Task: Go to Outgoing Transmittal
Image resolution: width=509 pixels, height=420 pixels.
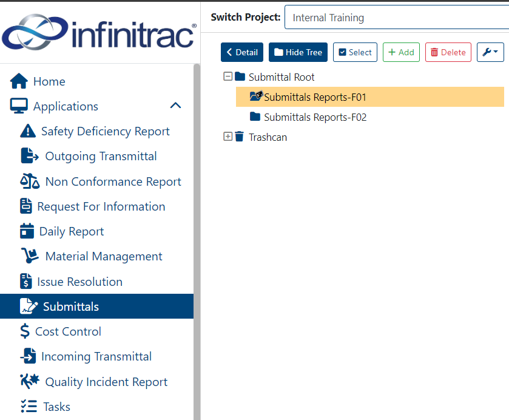Action: (101, 156)
